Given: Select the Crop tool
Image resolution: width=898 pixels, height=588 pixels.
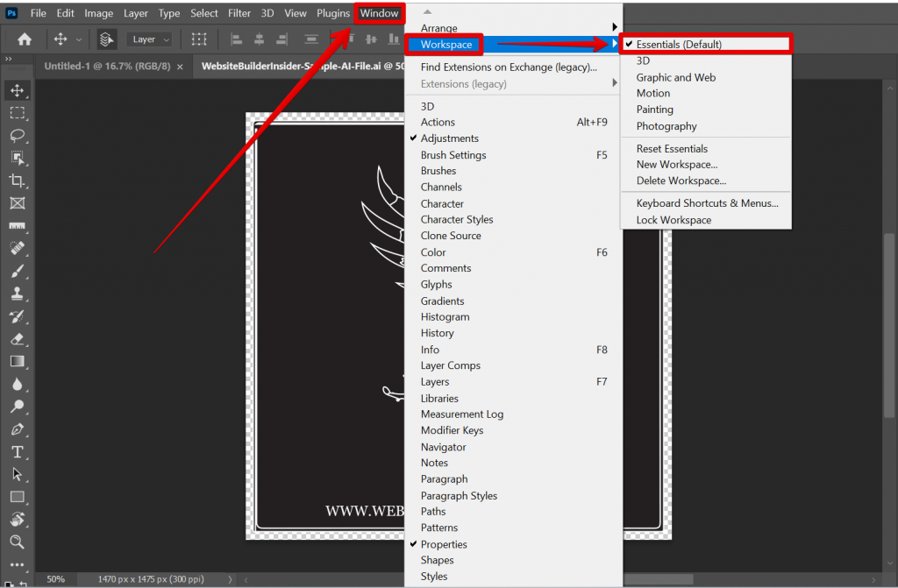Looking at the screenshot, I should pyautogui.click(x=16, y=181).
